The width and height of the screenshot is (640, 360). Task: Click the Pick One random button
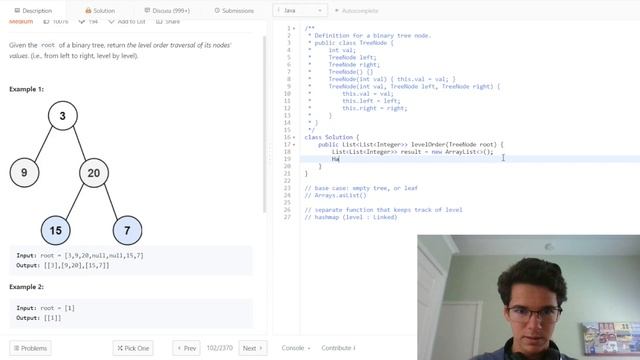(133, 348)
